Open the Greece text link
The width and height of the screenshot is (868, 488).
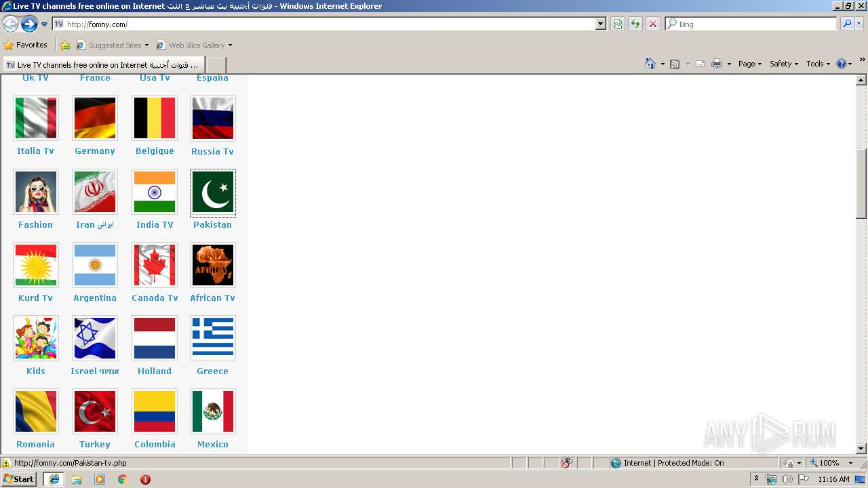click(x=212, y=371)
